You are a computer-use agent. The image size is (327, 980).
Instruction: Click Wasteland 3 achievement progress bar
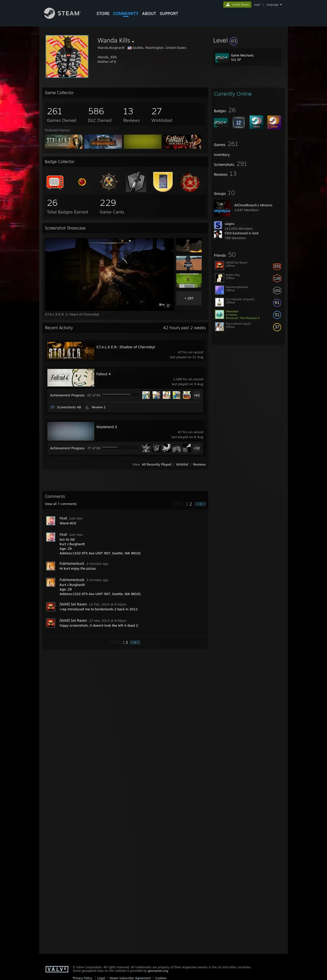click(121, 448)
